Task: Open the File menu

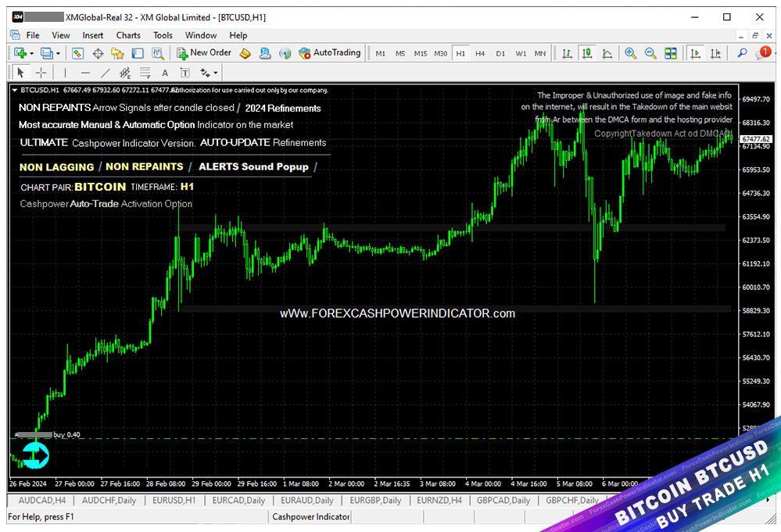Action: [33, 35]
